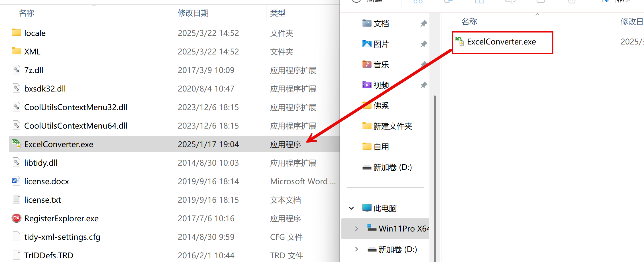Click the RegisterExplorer.exe red DX icon
The height and width of the screenshot is (262, 644).
pos(16,218)
